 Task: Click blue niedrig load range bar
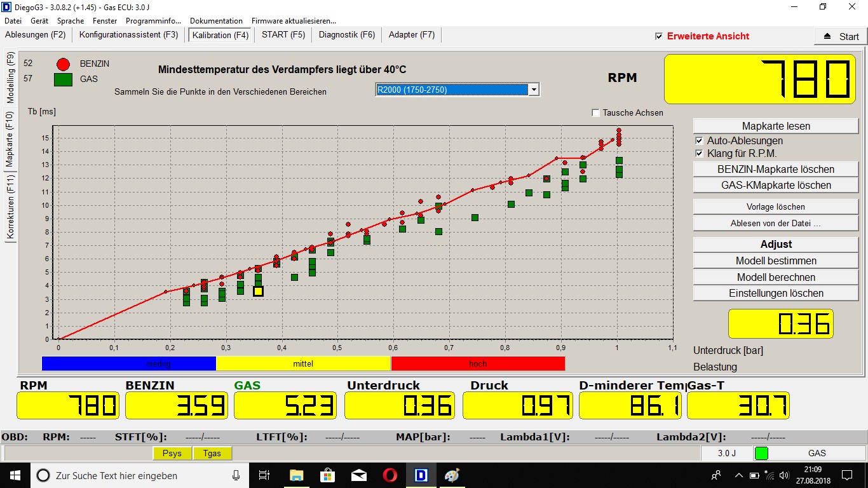[x=129, y=363]
